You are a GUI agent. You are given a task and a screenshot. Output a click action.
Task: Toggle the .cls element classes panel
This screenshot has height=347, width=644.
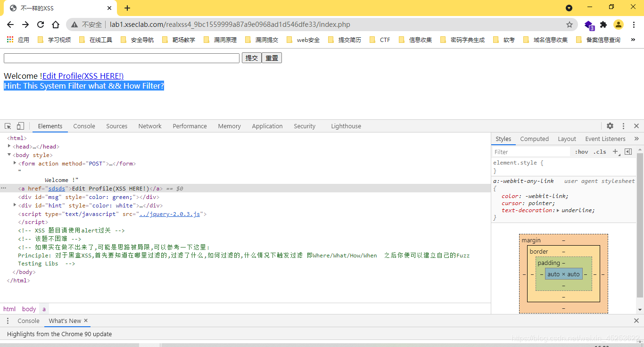point(600,152)
